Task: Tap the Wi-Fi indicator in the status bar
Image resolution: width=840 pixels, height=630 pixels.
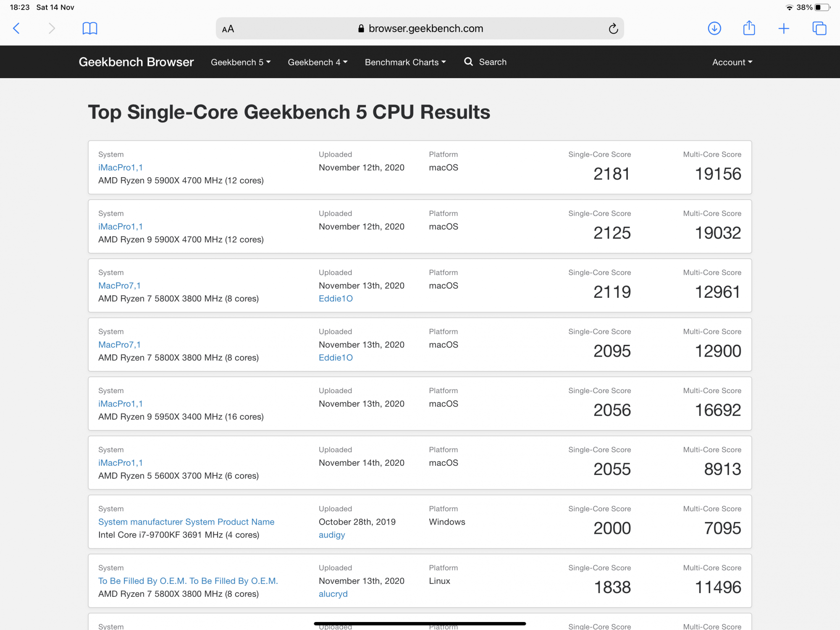Action: 789,8
